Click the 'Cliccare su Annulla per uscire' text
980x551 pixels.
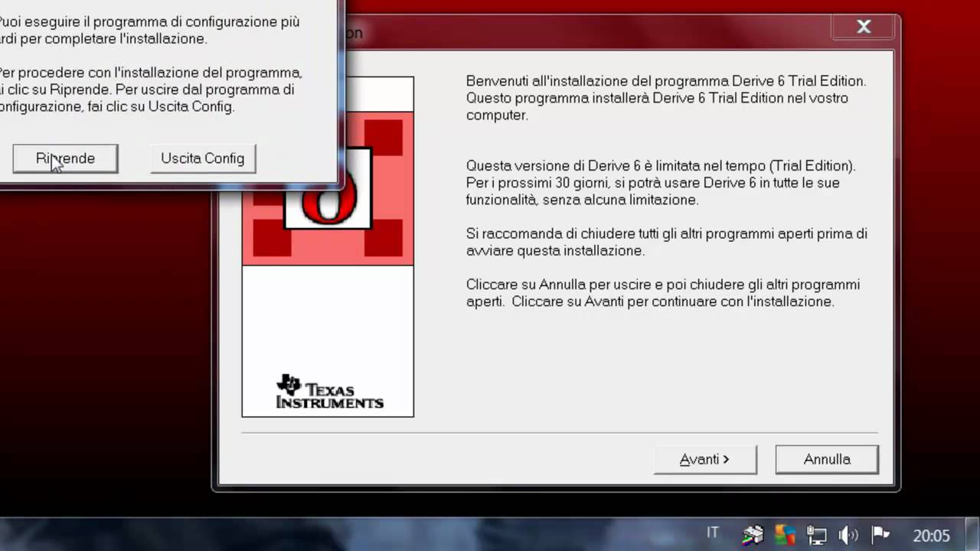tap(663, 293)
